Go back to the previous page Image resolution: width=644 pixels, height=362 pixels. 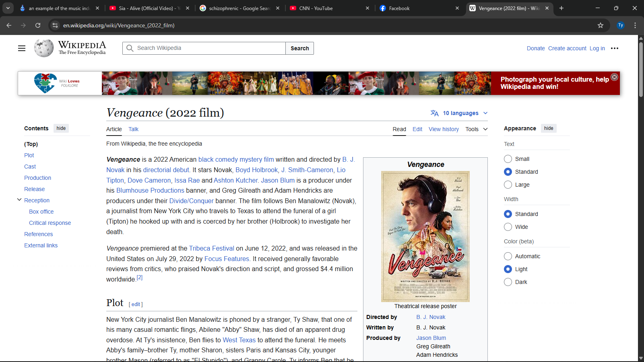(x=9, y=25)
